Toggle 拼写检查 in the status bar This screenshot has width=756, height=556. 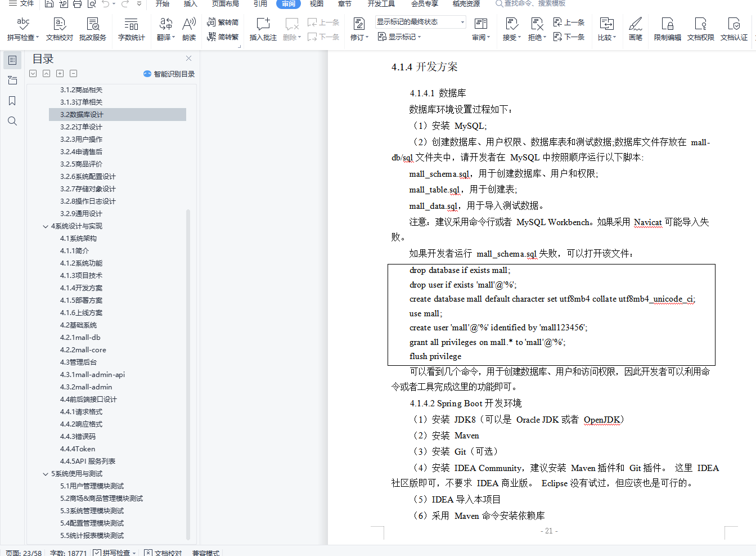pyautogui.click(x=111, y=553)
